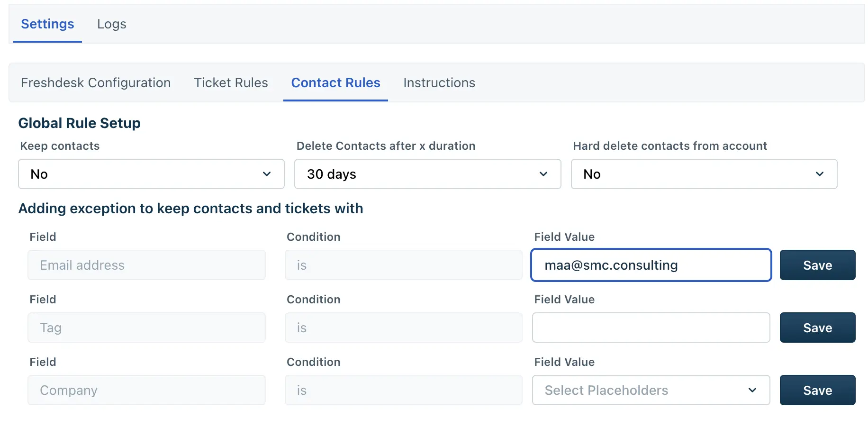Click the disabled Company field box
868x437 pixels.
click(x=146, y=390)
